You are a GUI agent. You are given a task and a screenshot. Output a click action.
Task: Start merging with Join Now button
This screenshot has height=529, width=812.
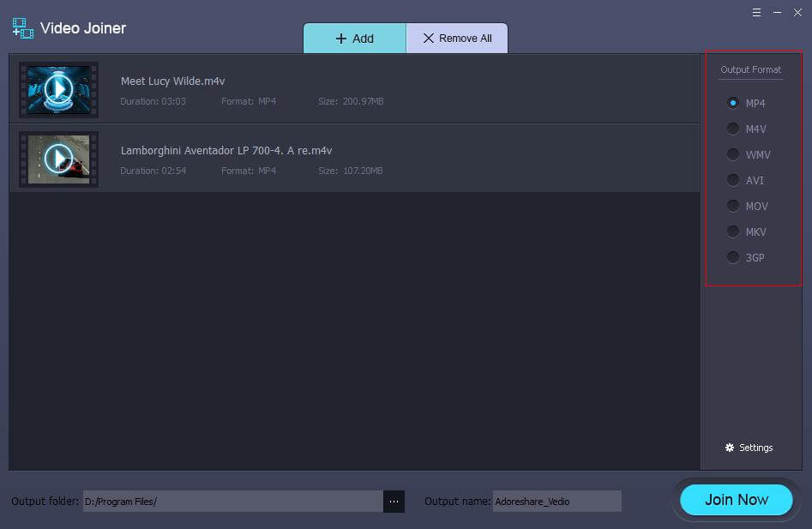(x=736, y=500)
